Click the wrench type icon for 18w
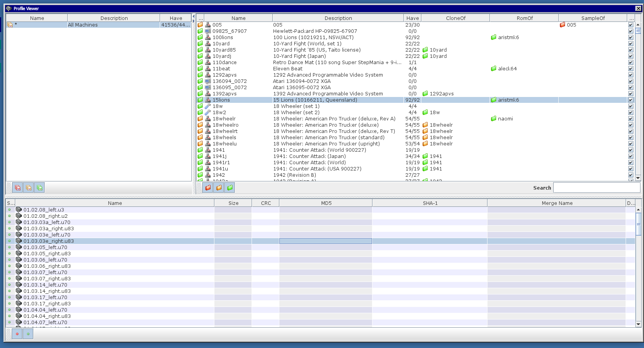The width and height of the screenshot is (644, 348). point(208,106)
